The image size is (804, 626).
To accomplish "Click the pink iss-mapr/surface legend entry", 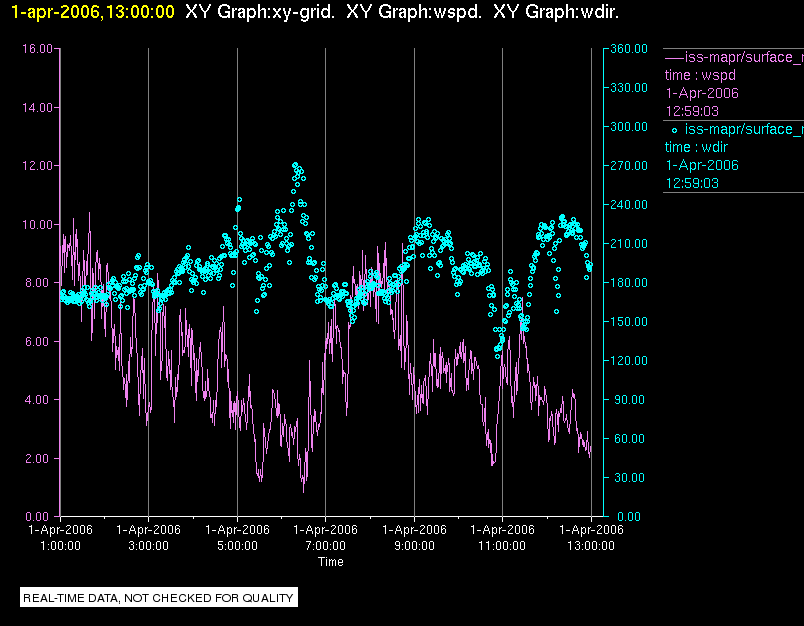I will pos(734,57).
